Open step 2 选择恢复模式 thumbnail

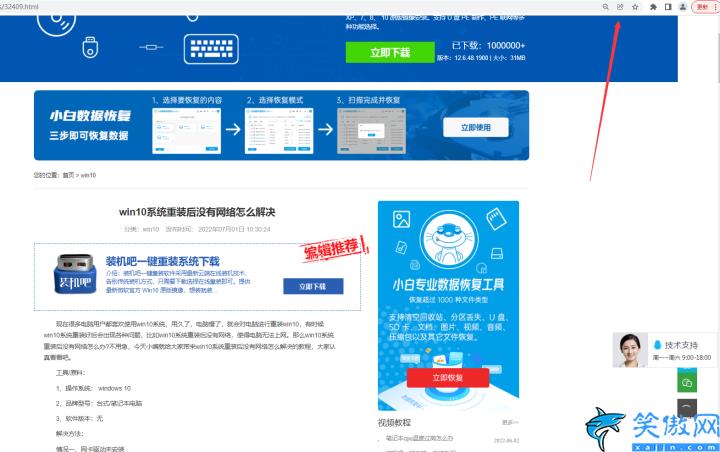coord(279,131)
